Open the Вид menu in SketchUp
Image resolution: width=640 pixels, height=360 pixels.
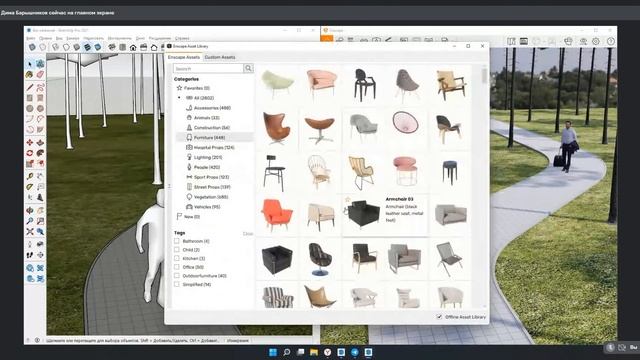click(59, 38)
